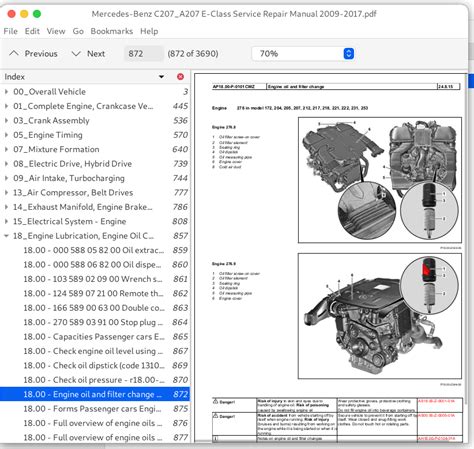This screenshot has height=449, width=474.
Task: Click the 70% zoom text field
Action: [297, 54]
